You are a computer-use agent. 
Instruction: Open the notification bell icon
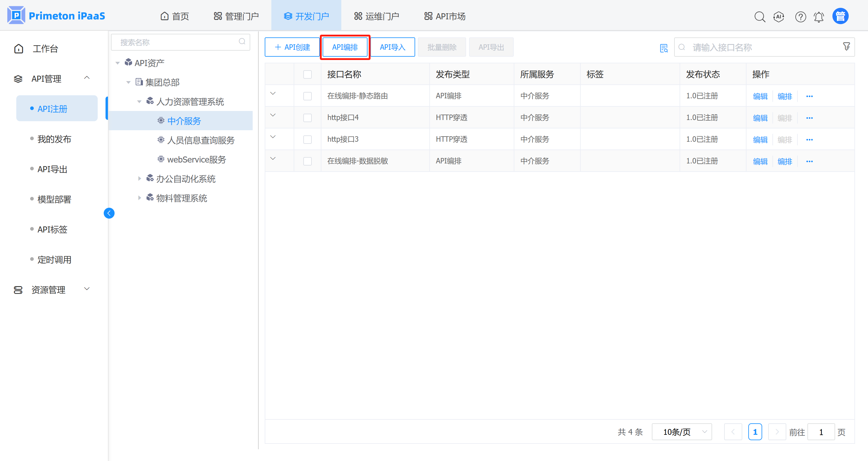click(x=819, y=17)
